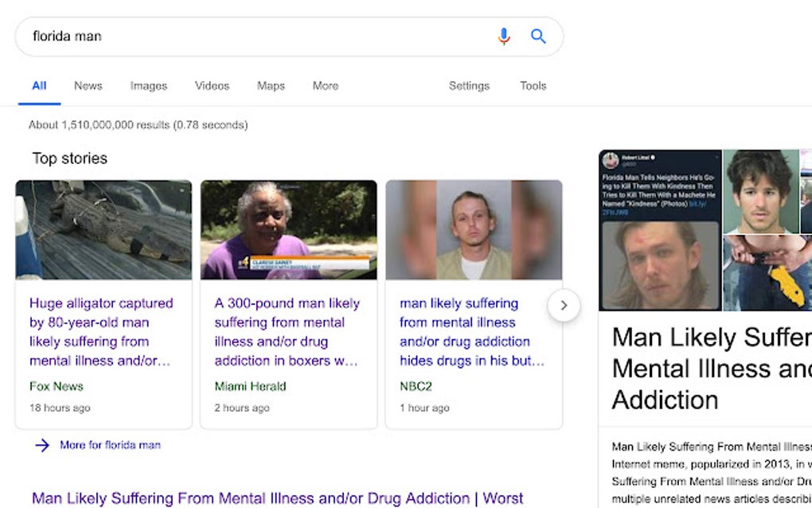The height and width of the screenshot is (508, 812).
Task: Click inside the florida man search field
Action: tap(239, 36)
